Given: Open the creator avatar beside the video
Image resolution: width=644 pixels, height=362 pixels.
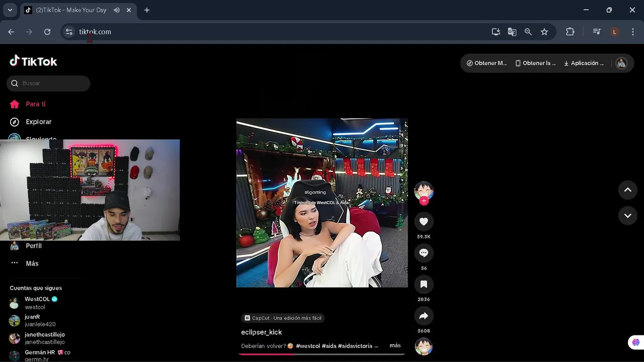Looking at the screenshot, I should 424,191.
